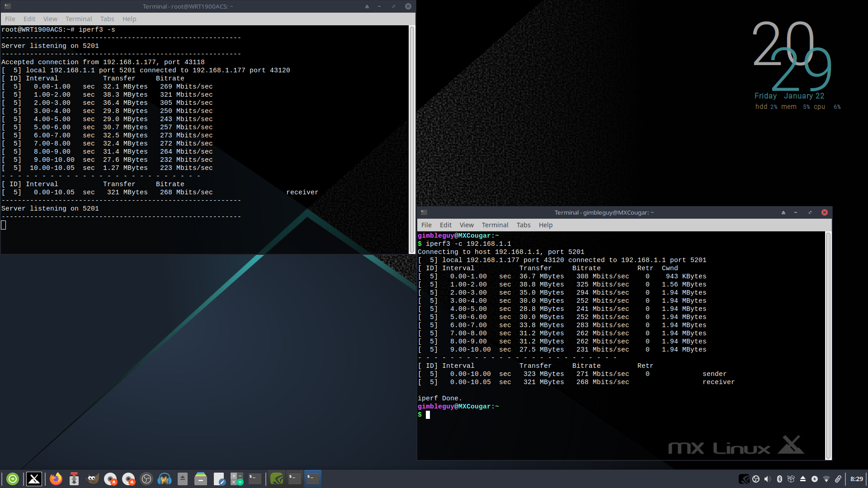This screenshot has width=868, height=488.
Task: Click the green NVIDIA icon in the taskbar
Action: pos(277,479)
